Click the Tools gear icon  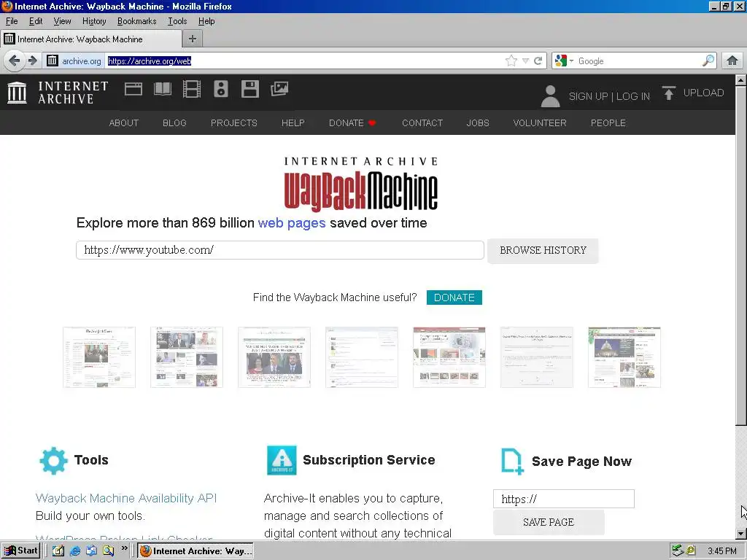coord(53,461)
